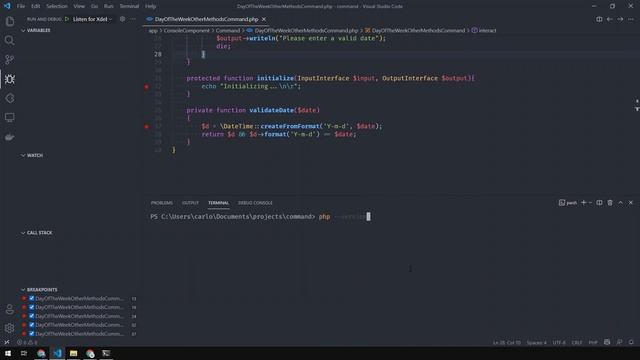Screen dimensions: 640x360
Task: Toggle the gutter breakpoint at createFromFormat line
Action: pos(147,127)
